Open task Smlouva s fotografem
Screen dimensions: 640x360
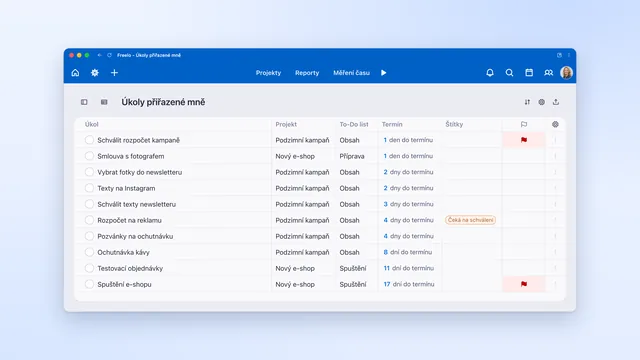pyautogui.click(x=131, y=156)
